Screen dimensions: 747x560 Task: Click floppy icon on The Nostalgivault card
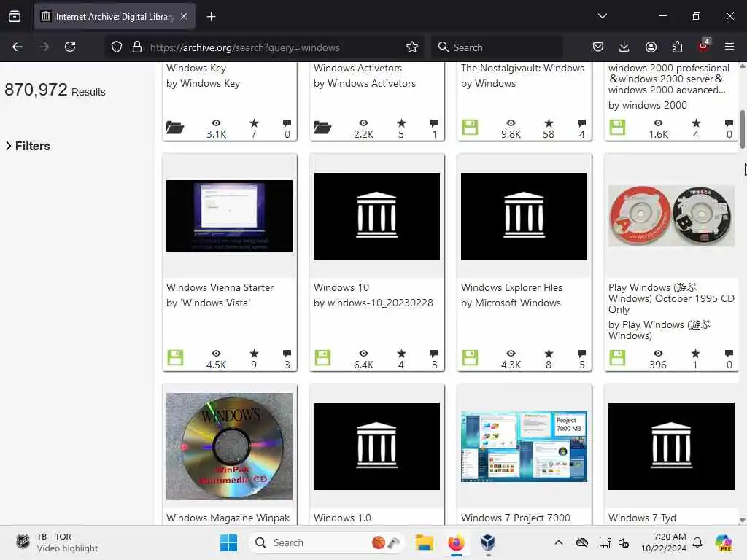[470, 127]
